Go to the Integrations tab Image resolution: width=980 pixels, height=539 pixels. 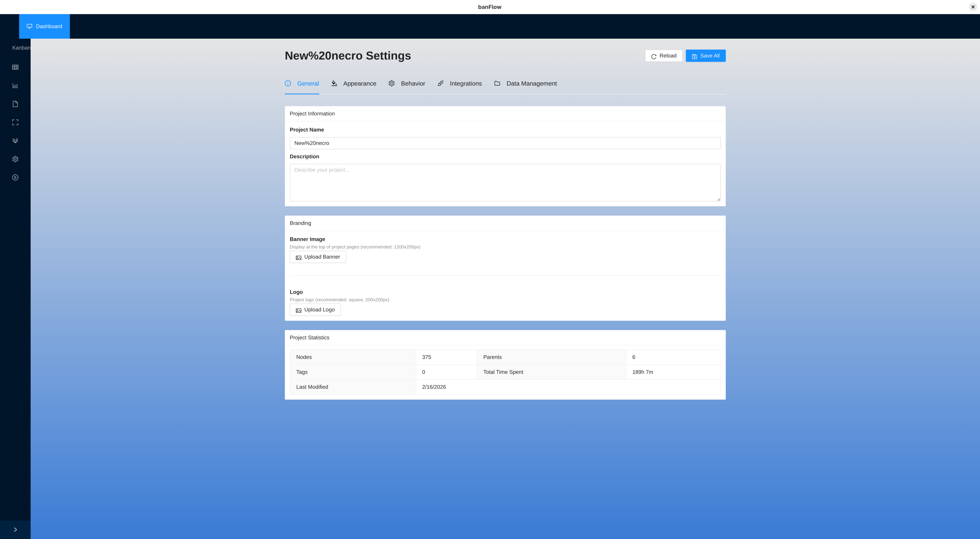[x=459, y=83]
